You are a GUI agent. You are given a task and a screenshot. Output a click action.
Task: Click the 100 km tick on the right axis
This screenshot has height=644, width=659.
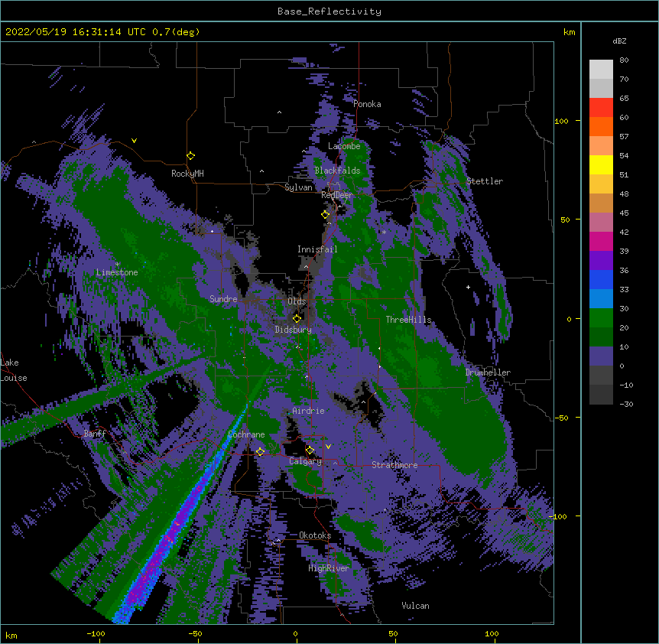[x=561, y=121]
